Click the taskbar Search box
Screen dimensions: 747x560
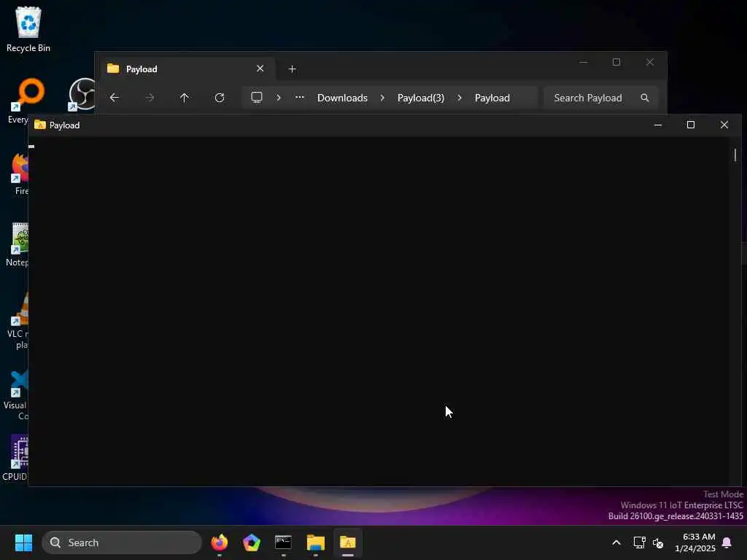tap(122, 542)
